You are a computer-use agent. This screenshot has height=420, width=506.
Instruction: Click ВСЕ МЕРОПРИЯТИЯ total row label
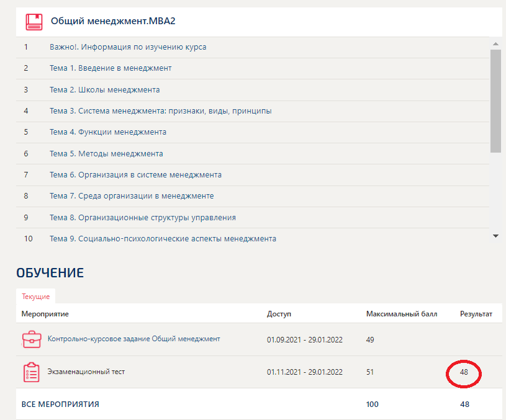coord(60,404)
